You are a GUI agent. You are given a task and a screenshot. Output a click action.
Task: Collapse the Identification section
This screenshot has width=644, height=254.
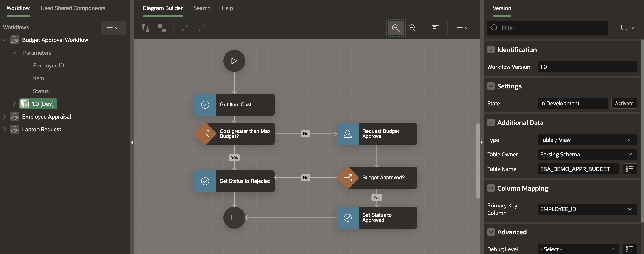pos(491,50)
